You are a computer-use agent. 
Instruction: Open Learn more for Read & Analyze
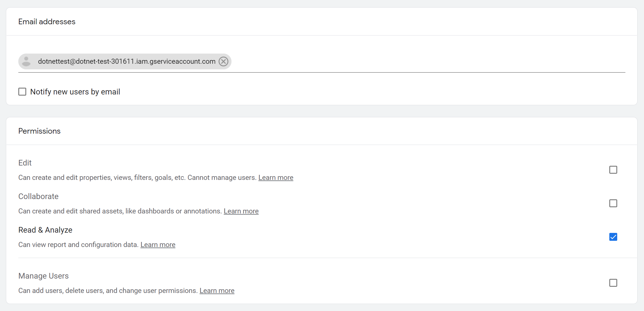(158, 245)
